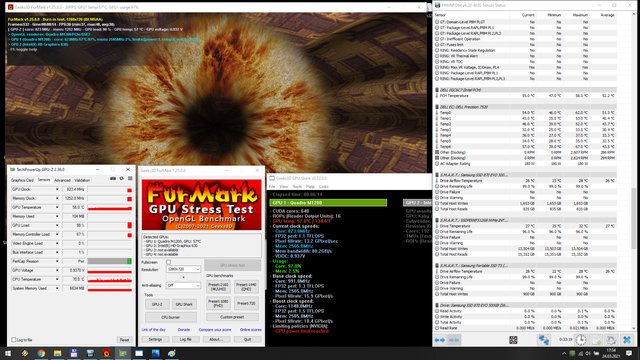The width and height of the screenshot is (640, 360).
Task: Click the HWiNFO sensor list vertical scrollbar
Action: 633,171
